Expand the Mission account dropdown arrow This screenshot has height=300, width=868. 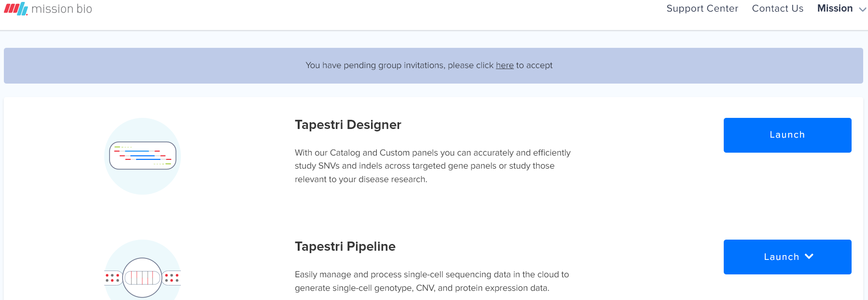click(x=862, y=9)
